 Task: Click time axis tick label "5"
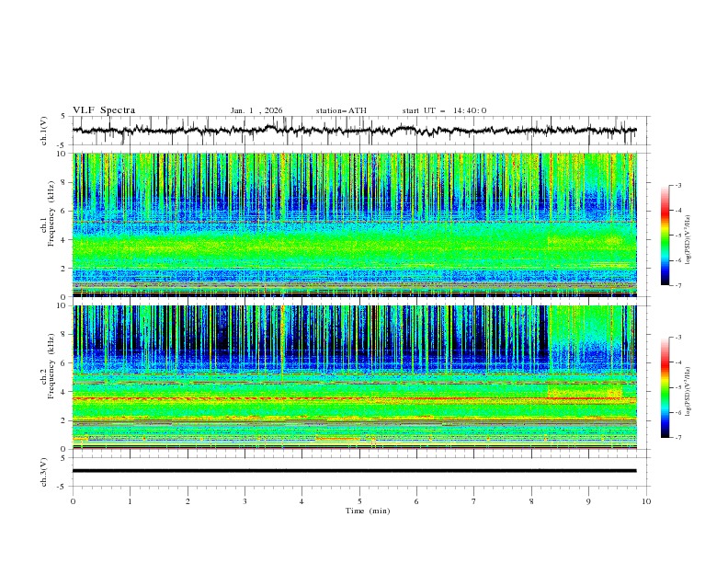coord(359,501)
